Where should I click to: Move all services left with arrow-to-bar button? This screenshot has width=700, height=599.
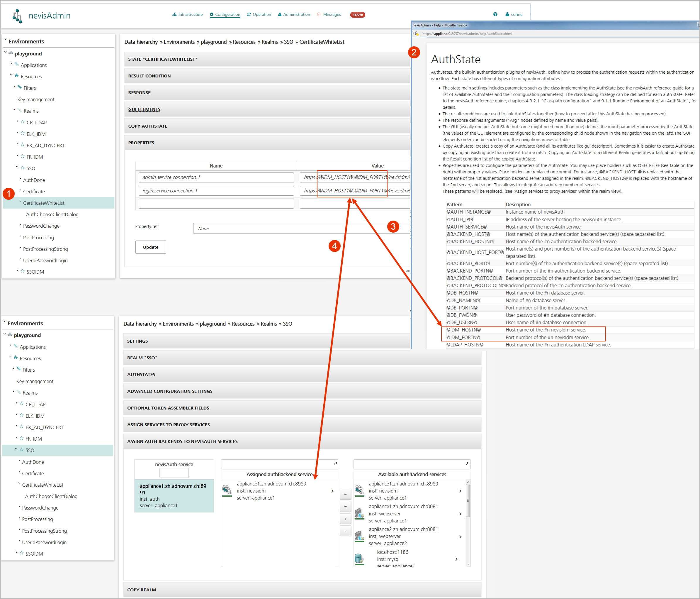point(345,531)
